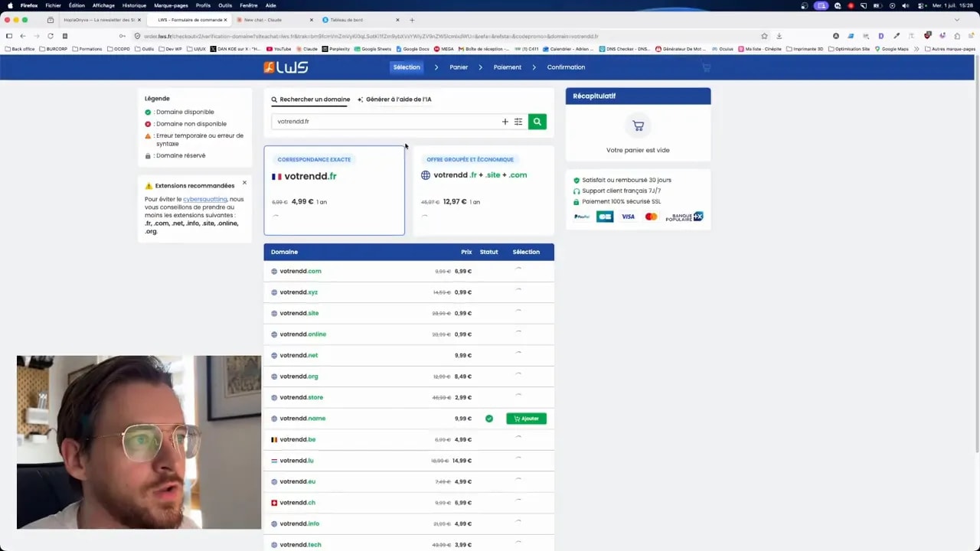Screen dimensions: 980x551
Task: Expand the list-all-tabs chevron
Action: tap(956, 20)
